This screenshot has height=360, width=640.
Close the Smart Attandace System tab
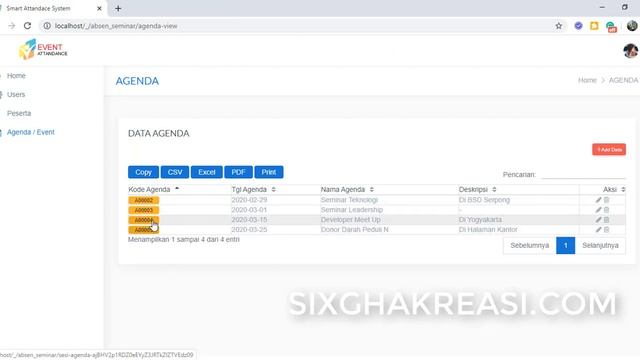pyautogui.click(x=99, y=8)
